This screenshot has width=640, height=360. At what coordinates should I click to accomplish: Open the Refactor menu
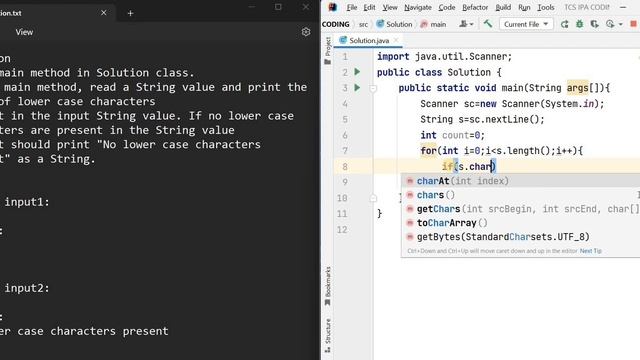475,7
